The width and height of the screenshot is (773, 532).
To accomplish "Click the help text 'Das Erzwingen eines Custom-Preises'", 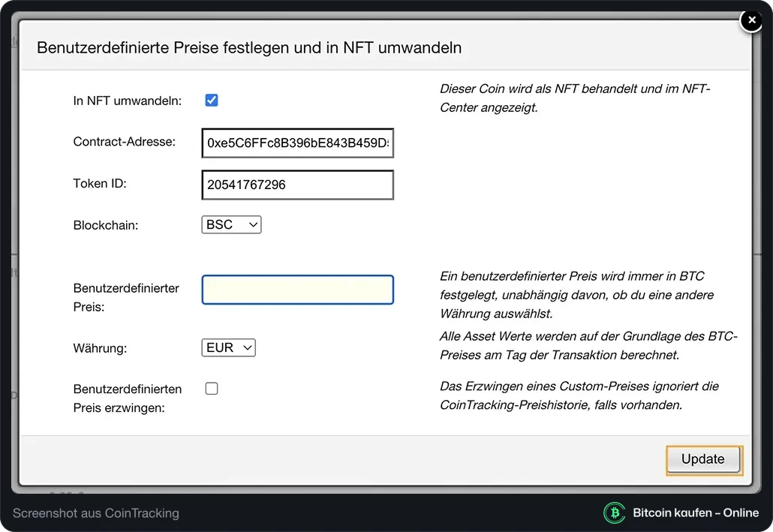I will 545,386.
